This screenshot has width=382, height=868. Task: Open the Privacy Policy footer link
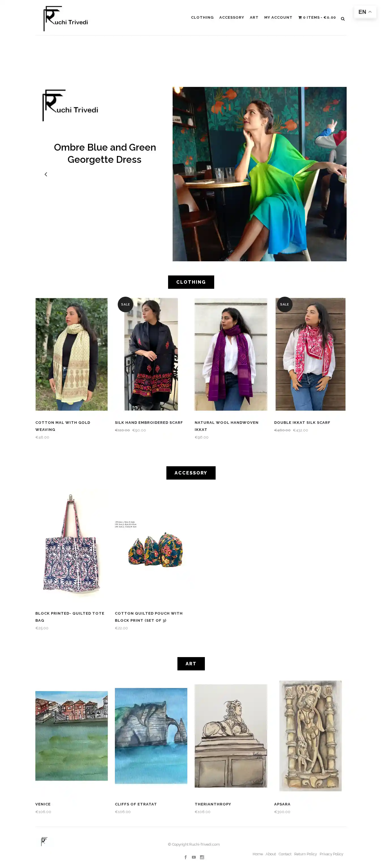(x=331, y=854)
